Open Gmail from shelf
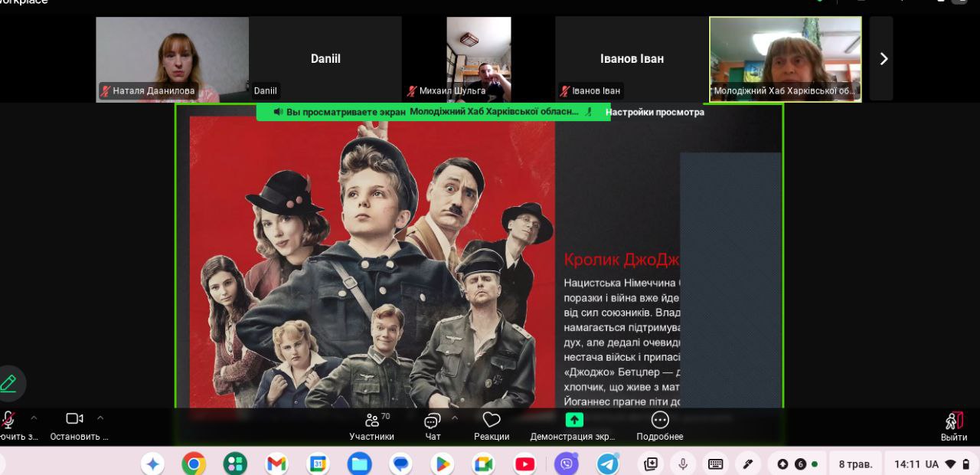Image resolution: width=980 pixels, height=475 pixels. pos(276,464)
